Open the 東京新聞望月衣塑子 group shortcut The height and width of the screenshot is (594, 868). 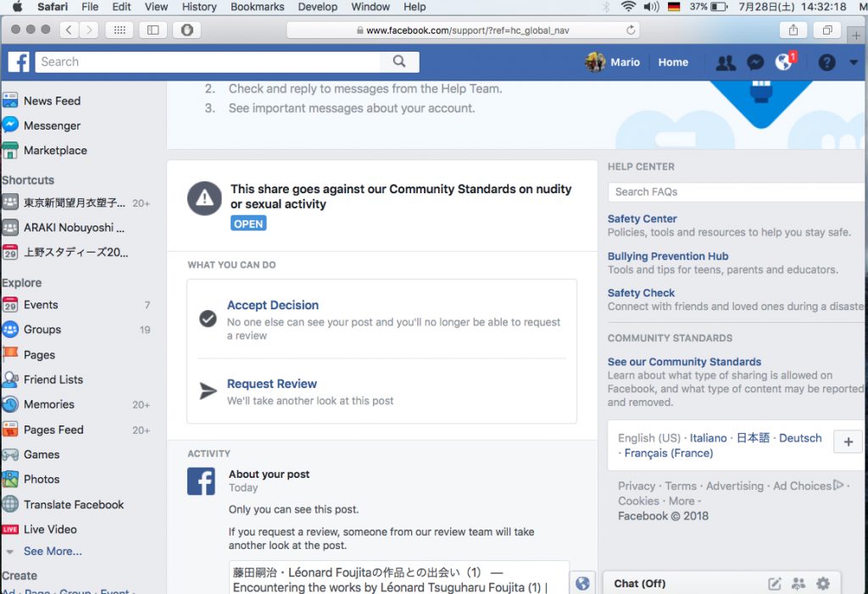coord(75,203)
